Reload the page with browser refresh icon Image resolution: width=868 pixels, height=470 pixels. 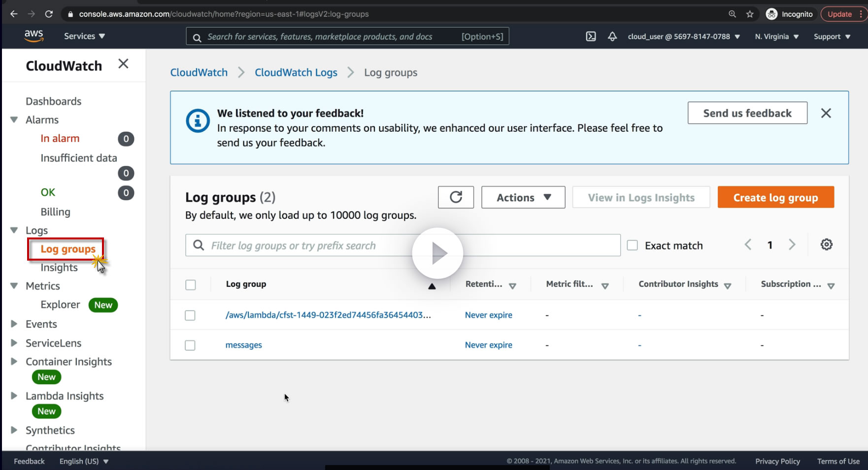(x=49, y=14)
